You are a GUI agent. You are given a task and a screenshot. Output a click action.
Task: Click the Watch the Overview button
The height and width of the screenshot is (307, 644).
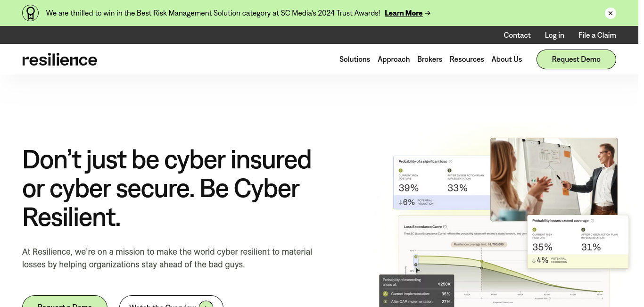tap(171, 302)
